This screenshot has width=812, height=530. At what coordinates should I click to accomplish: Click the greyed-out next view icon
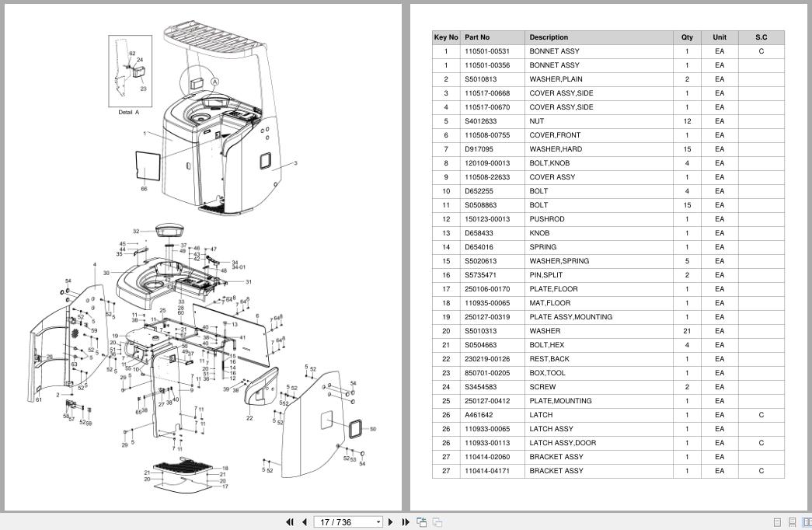[437, 522]
